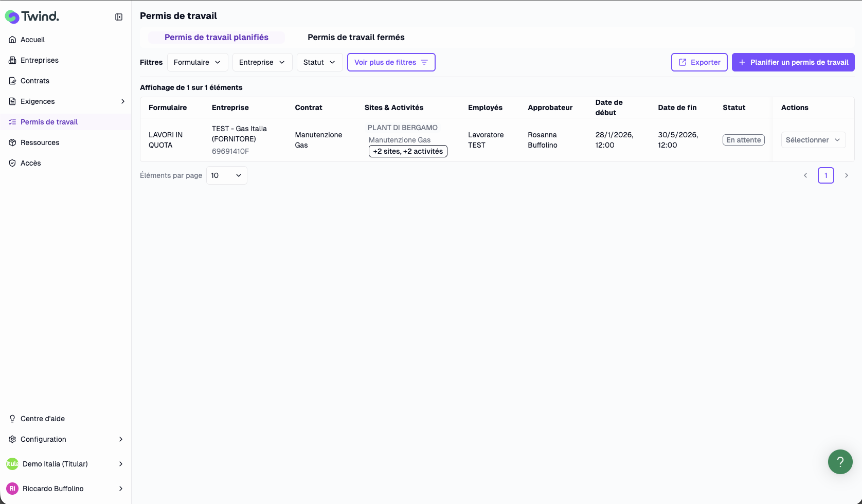Click the Ressources cube icon

tap(12, 142)
